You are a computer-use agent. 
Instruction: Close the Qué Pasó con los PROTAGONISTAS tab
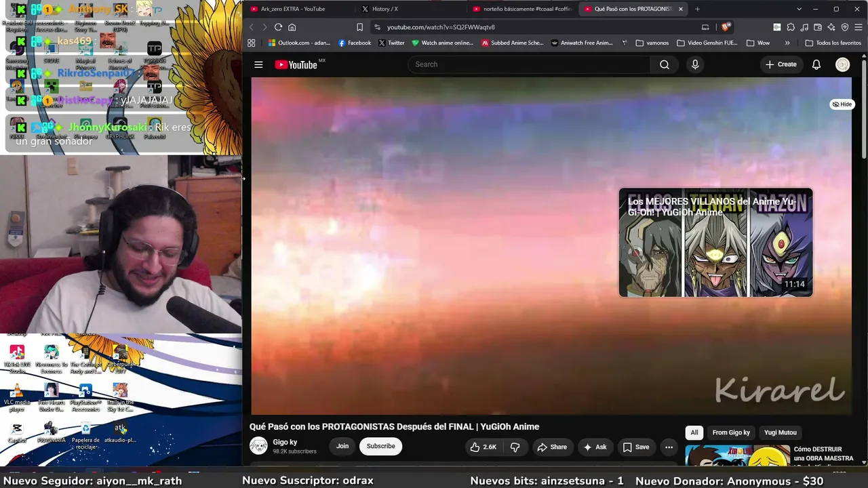[x=680, y=9]
